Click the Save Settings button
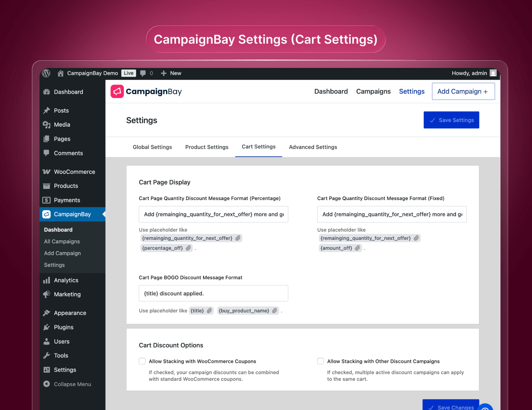The image size is (532, 410). pyautogui.click(x=451, y=120)
